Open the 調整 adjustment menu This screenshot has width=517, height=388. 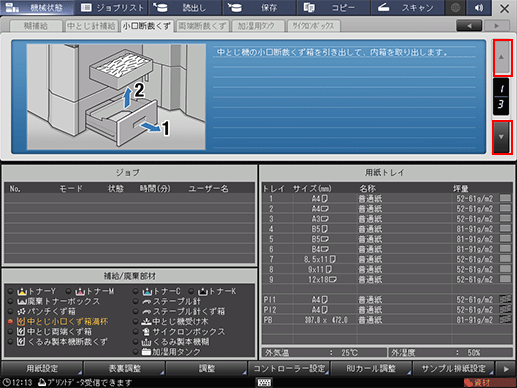(207, 368)
